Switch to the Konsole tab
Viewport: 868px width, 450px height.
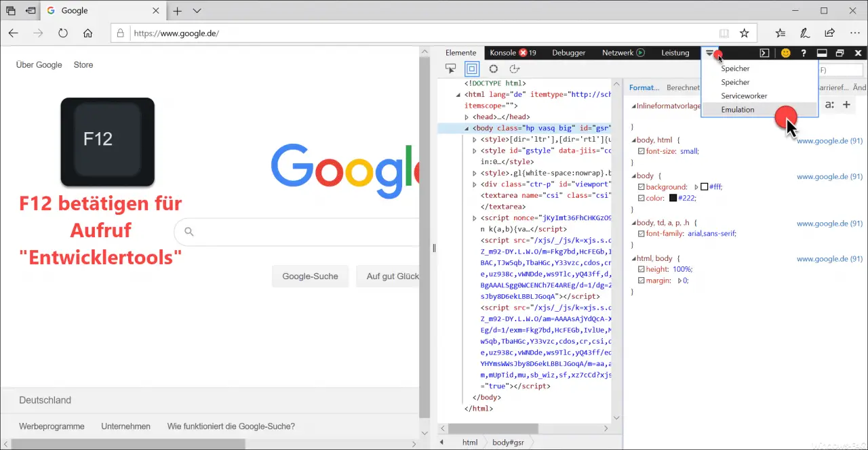point(513,53)
